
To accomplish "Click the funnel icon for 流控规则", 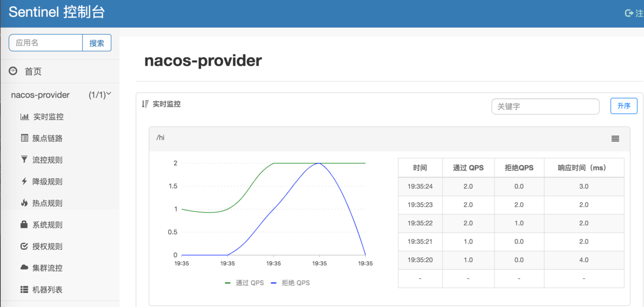I will pos(24,159).
